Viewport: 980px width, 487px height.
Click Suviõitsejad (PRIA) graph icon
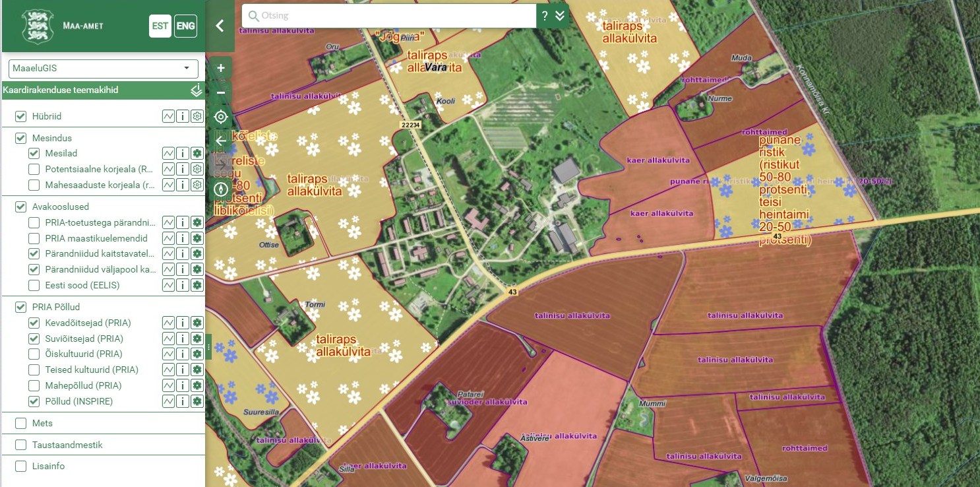pos(169,339)
